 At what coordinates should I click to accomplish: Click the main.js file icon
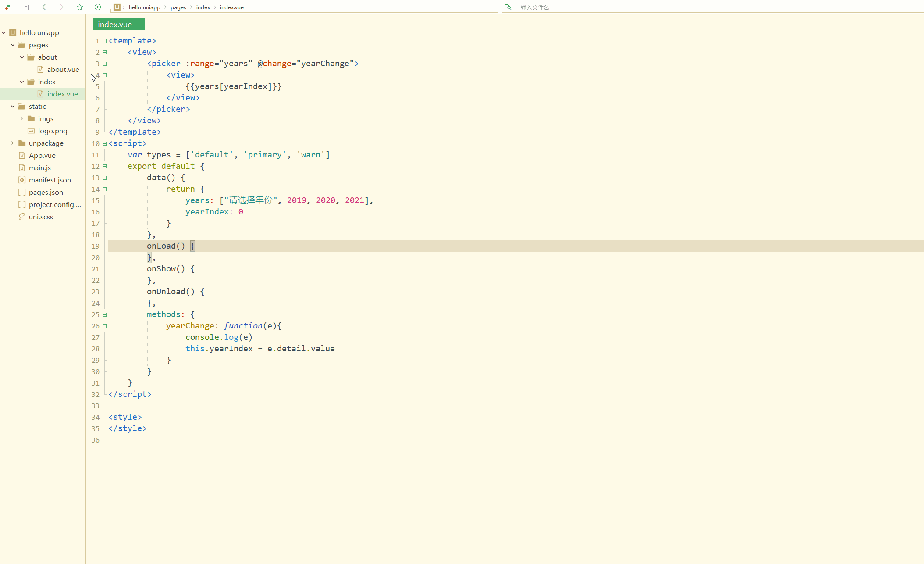(x=22, y=168)
